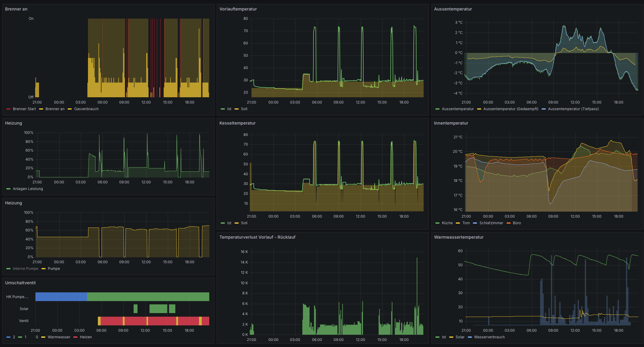Toggle Pumpe legend series
644x347 pixels.
[x=54, y=269]
